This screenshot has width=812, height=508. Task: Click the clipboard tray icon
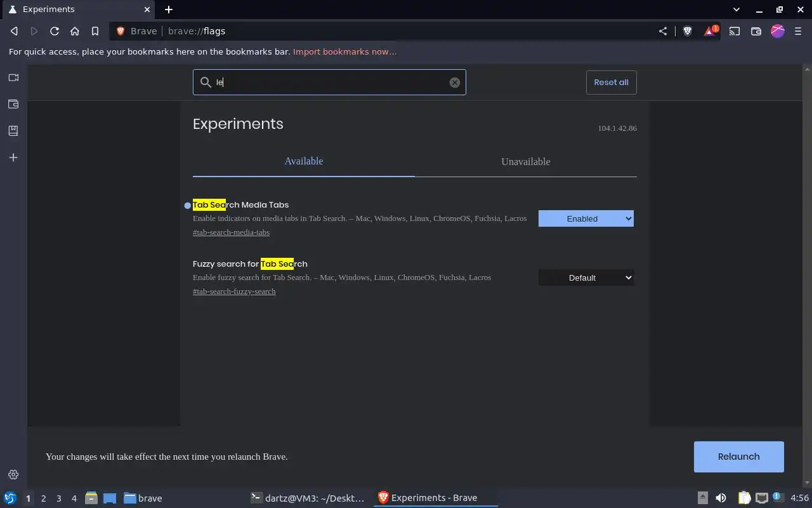pyautogui.click(x=744, y=498)
